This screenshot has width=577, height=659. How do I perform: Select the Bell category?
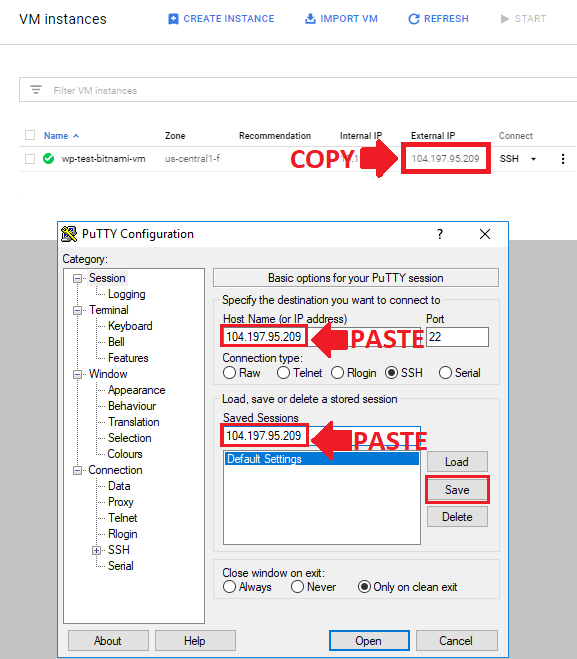click(x=116, y=342)
